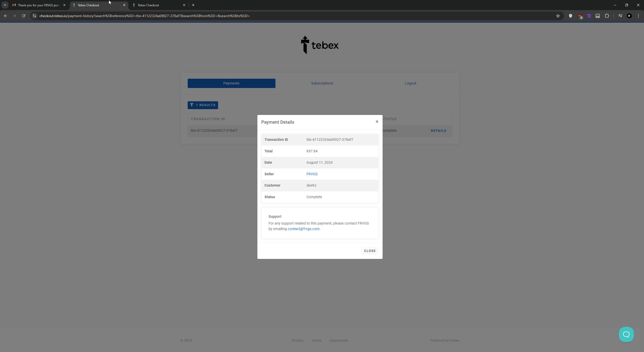Click the browser profile avatar icon
The width and height of the screenshot is (644, 352).
[629, 16]
